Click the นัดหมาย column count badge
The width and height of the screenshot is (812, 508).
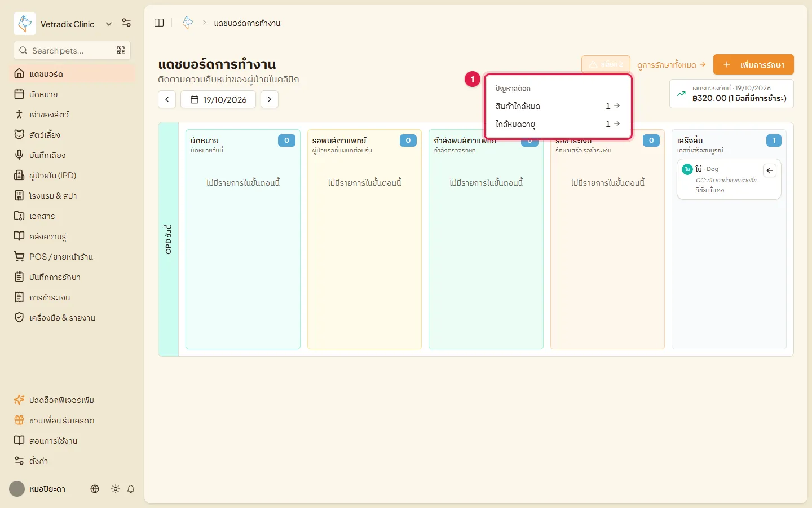click(286, 141)
